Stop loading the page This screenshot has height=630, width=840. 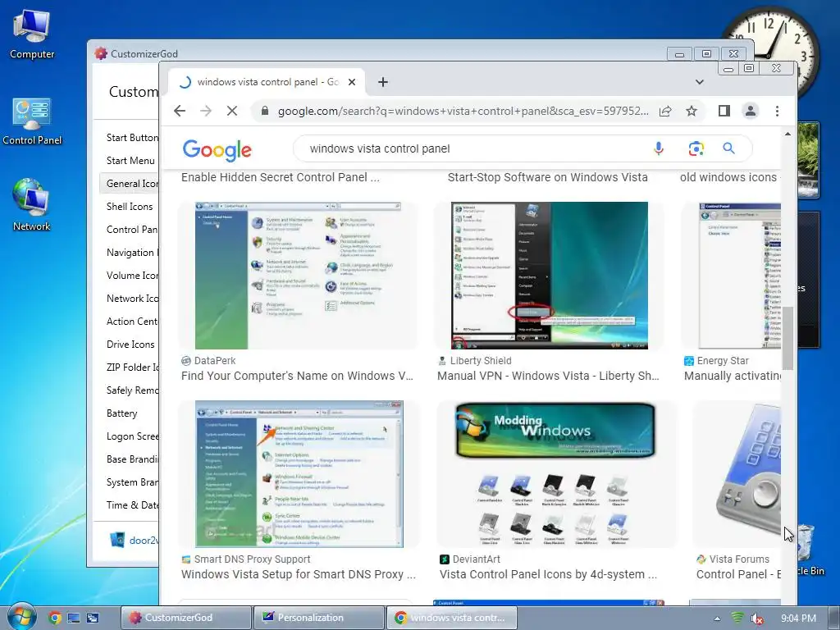(232, 111)
